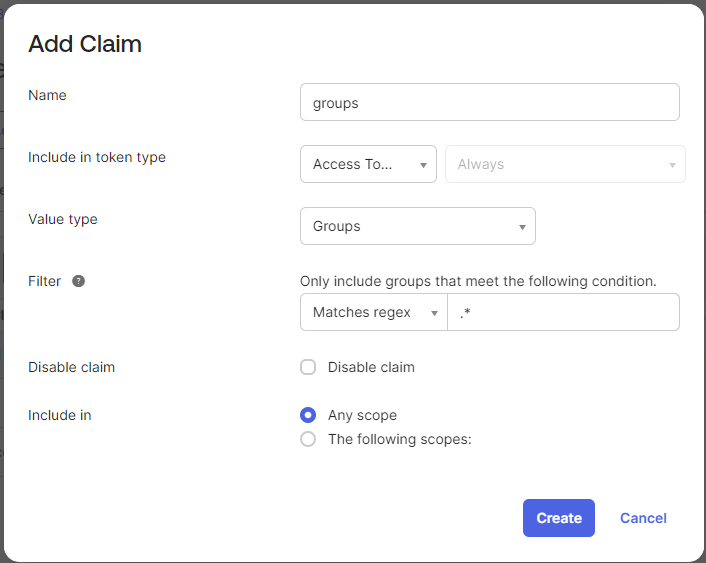Click the Add Claim dialog title

pyautogui.click(x=85, y=44)
